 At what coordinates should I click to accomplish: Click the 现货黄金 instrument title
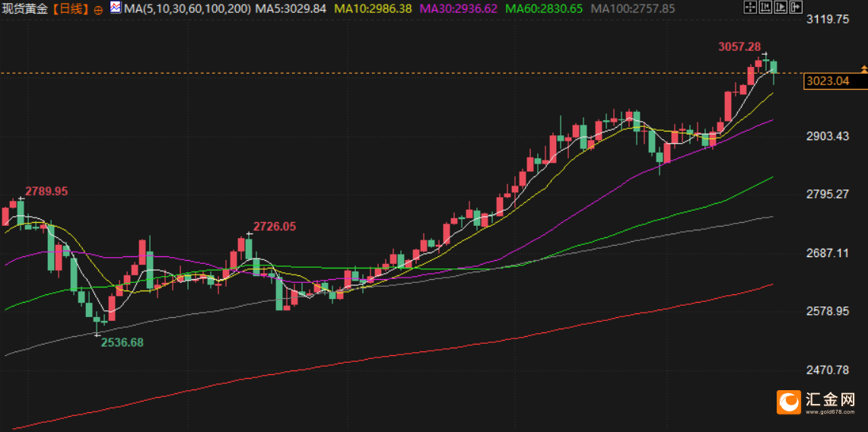[27, 9]
